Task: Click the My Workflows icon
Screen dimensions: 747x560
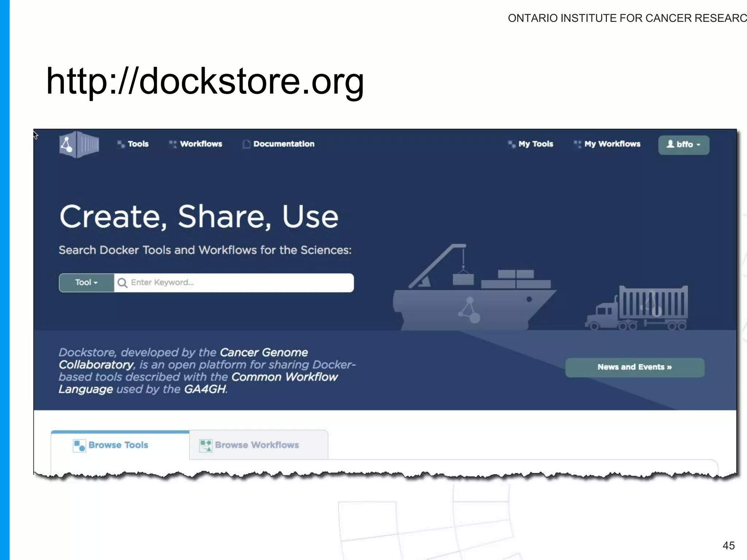Action: 577,144
